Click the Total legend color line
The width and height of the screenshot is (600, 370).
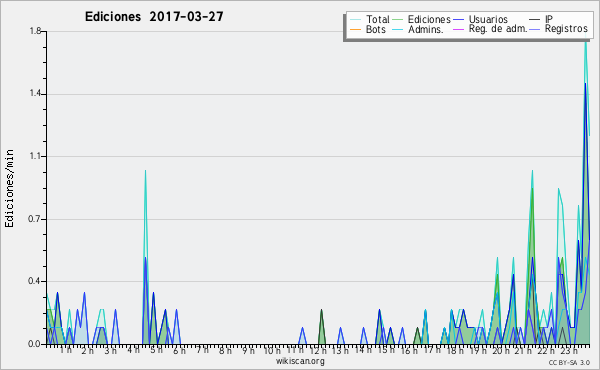click(355, 20)
